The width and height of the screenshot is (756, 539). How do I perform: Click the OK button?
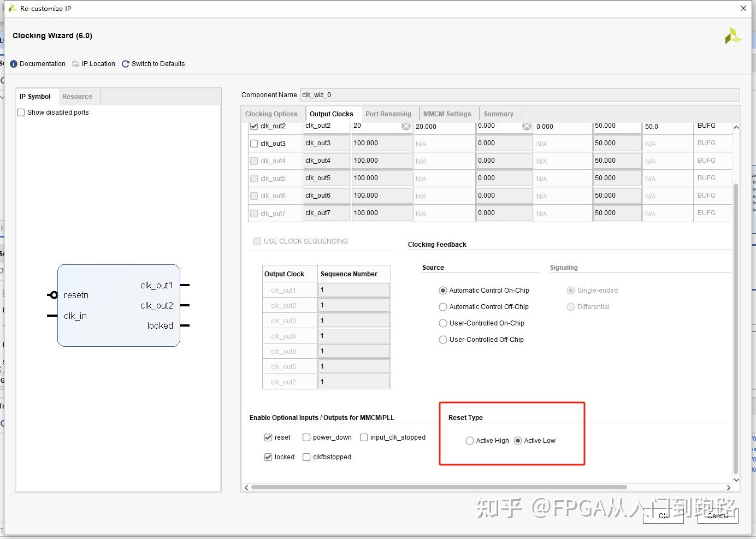click(x=663, y=516)
